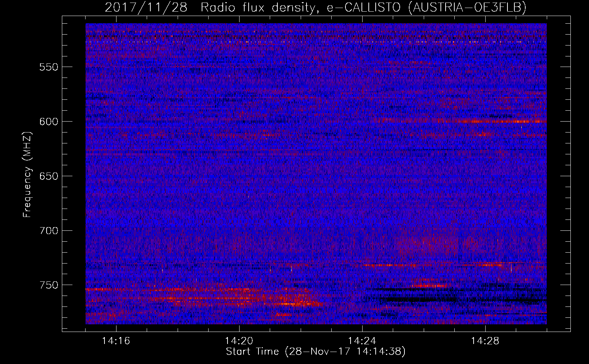This screenshot has height=364, width=589.
Task: Select the 550 frequency tick label
Action: click(x=49, y=67)
